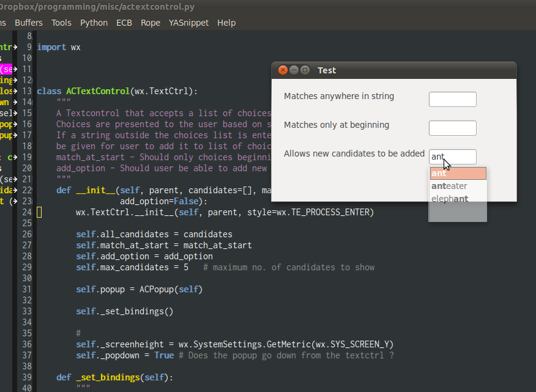
Task: Open the Help menu
Action: (226, 23)
